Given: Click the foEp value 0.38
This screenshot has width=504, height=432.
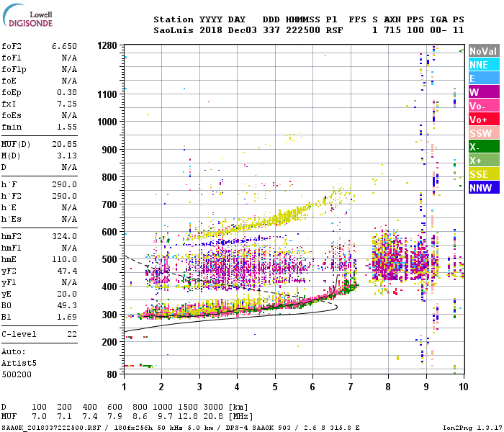Looking at the screenshot, I should point(67,92).
